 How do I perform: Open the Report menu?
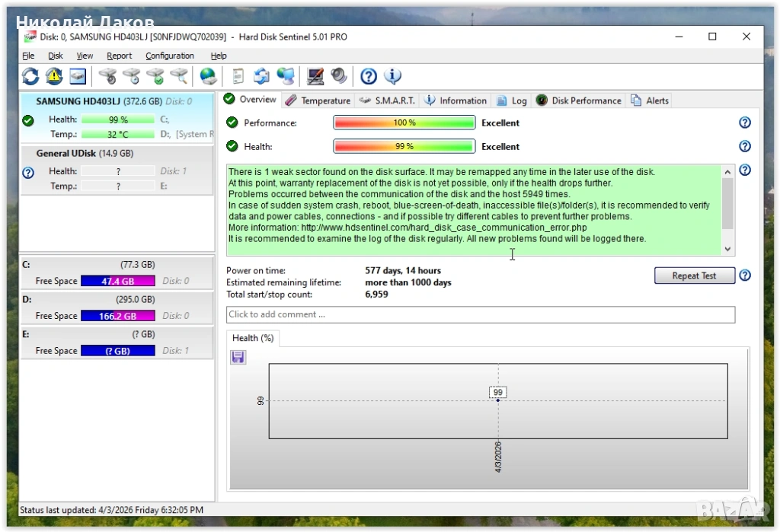point(119,56)
